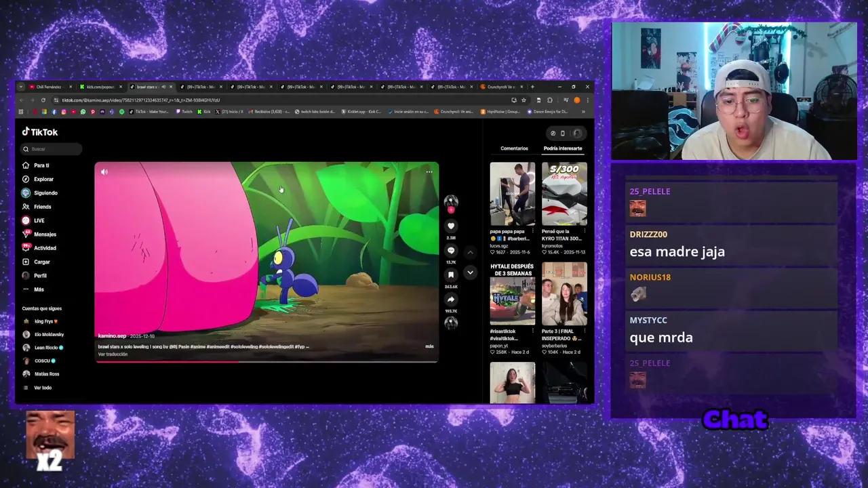Share video with arrow icon
868x488 pixels.
tap(451, 300)
